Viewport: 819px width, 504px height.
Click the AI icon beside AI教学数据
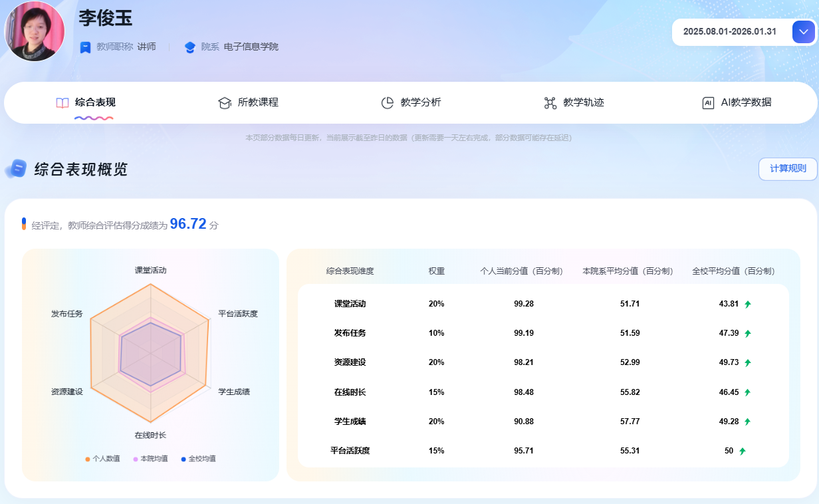708,103
